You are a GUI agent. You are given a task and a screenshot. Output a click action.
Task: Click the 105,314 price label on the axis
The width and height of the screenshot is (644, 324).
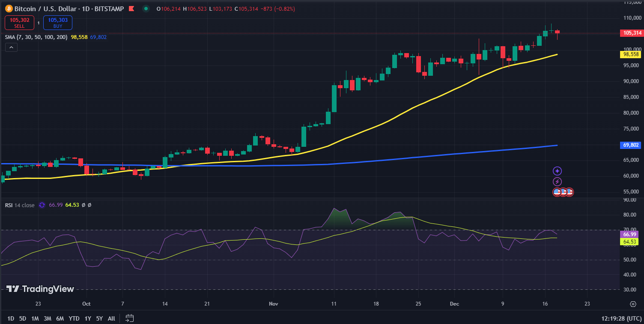(630, 33)
